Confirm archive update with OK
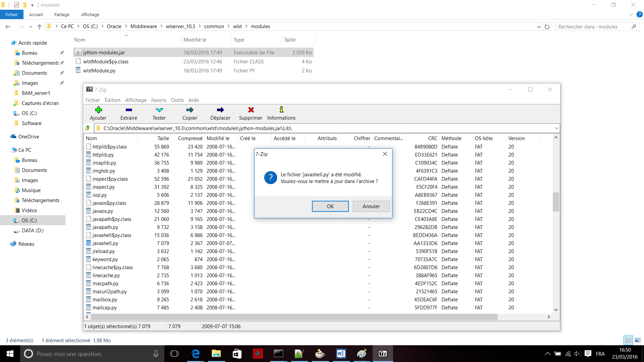This screenshot has width=644, height=362. pyautogui.click(x=330, y=206)
